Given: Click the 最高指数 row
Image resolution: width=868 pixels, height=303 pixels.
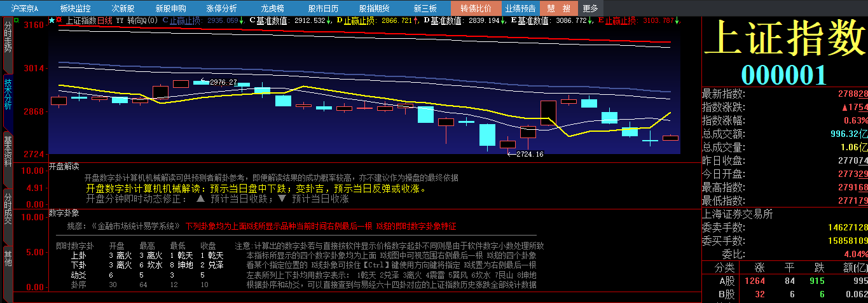Looking at the screenshot, I should 785,187.
